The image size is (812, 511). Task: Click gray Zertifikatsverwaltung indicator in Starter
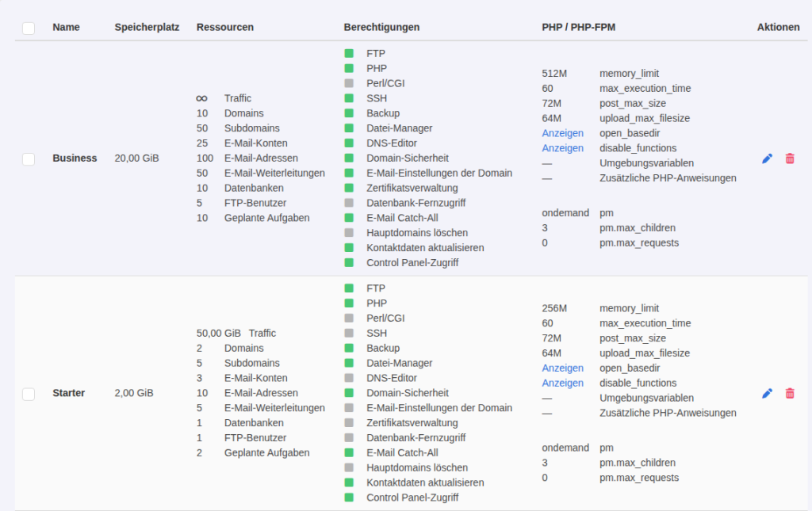tap(349, 422)
